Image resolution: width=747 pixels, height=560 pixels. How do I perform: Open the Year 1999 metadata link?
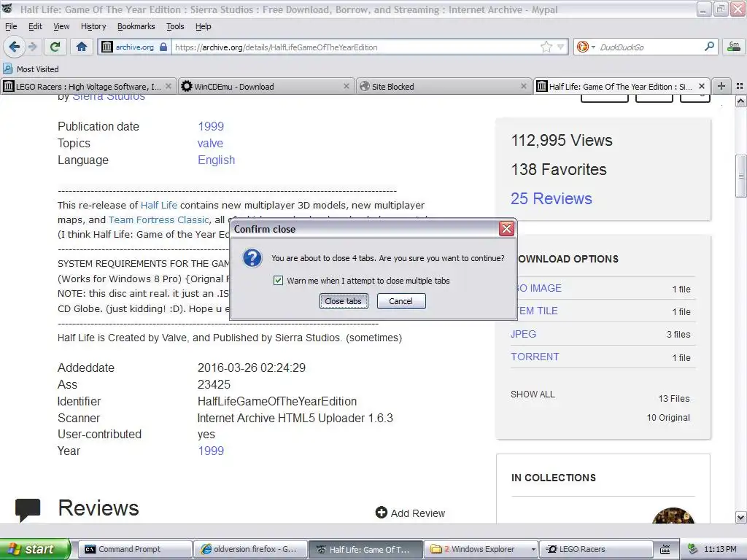pos(211,451)
